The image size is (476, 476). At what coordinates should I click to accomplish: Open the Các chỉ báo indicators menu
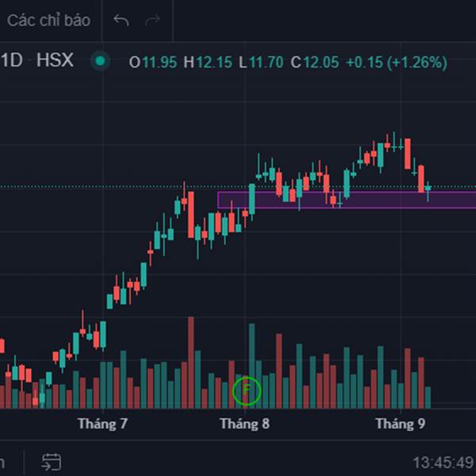point(48,20)
